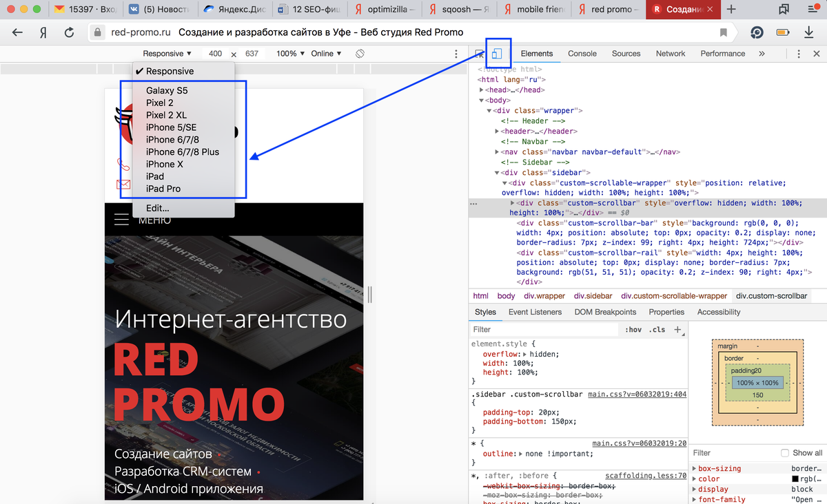This screenshot has height=504, width=827.
Task: Switch to the optimizilla browser tab
Action: 385,10
